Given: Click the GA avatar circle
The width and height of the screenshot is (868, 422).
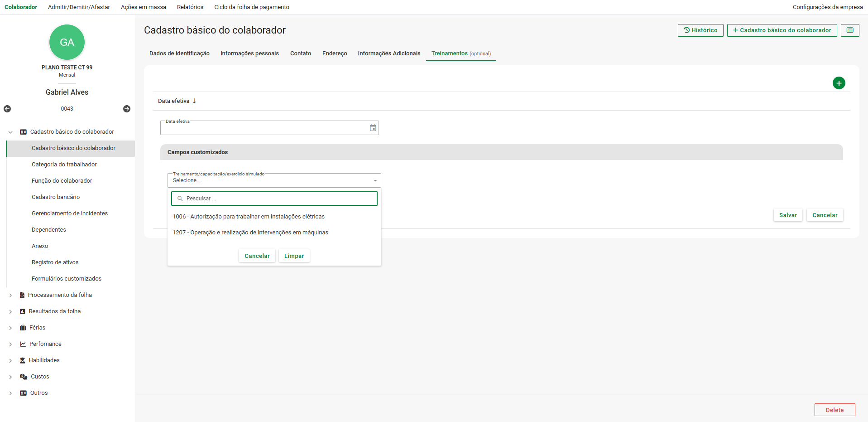Looking at the screenshot, I should point(67,42).
